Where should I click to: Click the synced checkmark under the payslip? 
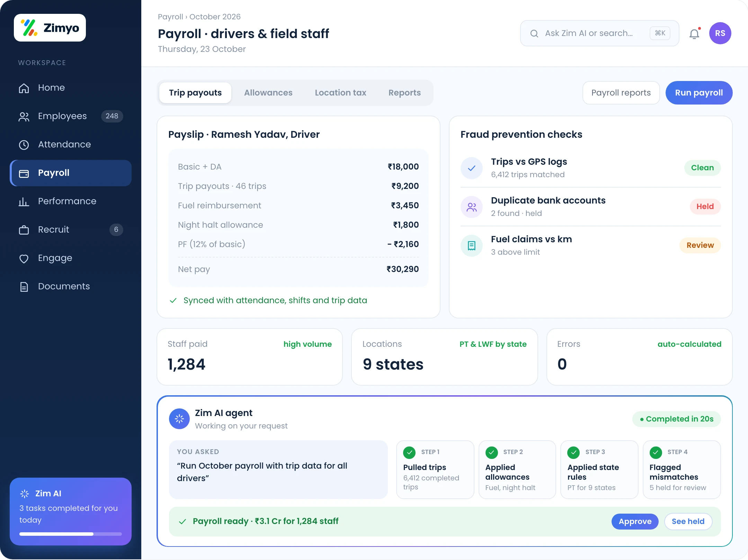click(173, 300)
